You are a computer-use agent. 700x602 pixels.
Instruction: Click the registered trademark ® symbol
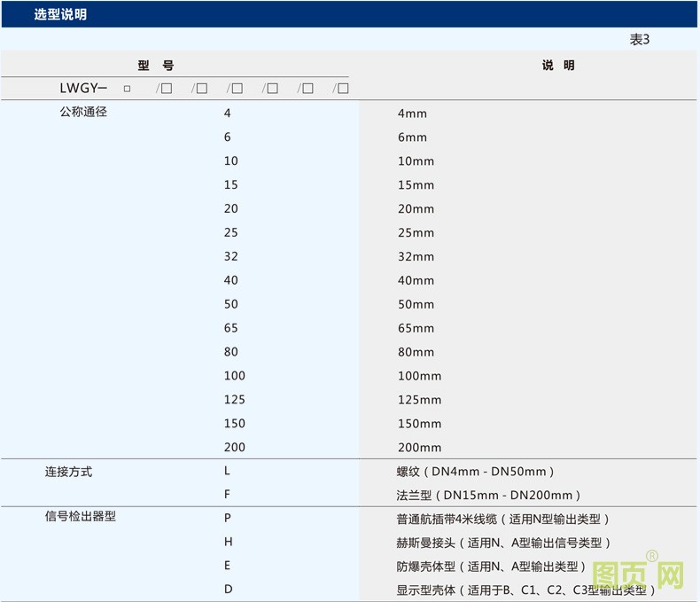651,556
